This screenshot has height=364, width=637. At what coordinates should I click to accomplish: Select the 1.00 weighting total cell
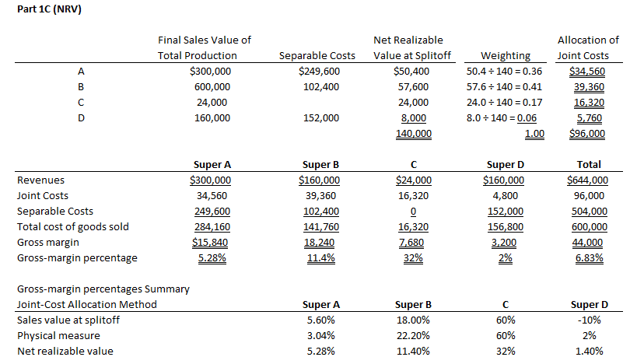coord(534,133)
